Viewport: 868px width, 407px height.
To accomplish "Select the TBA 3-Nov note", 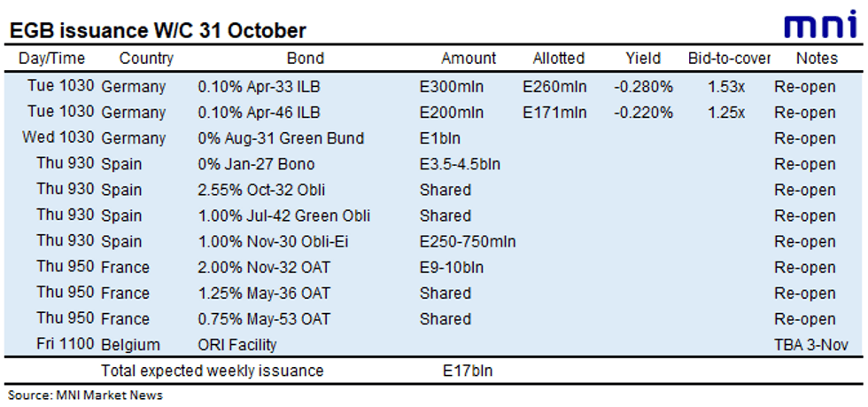I will (811, 345).
